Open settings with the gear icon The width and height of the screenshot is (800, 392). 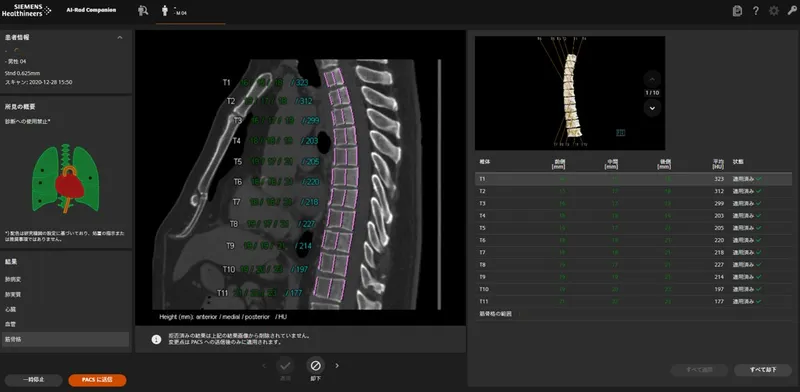pos(774,11)
